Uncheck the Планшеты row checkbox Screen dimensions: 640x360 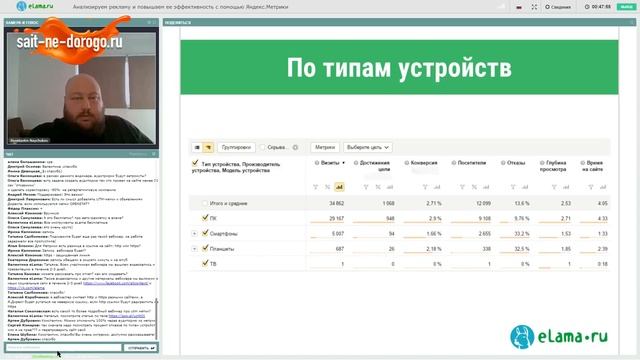(x=205, y=248)
